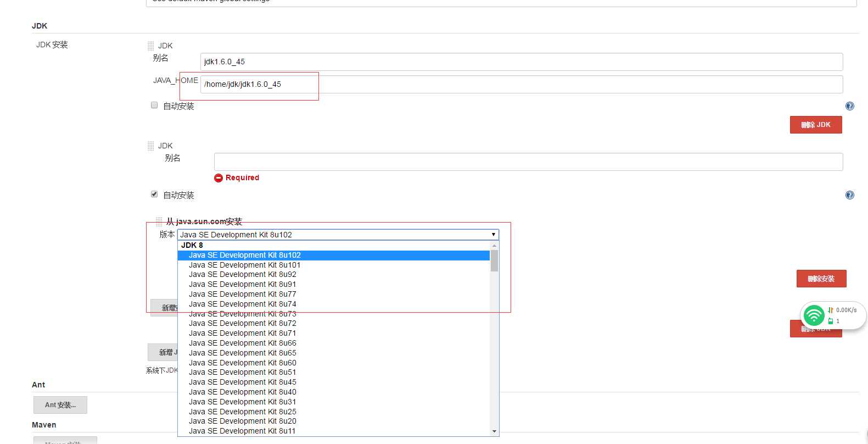Click the 新增 JDK button below installers
Image resolution: width=868 pixels, height=444 pixels.
[163, 352]
